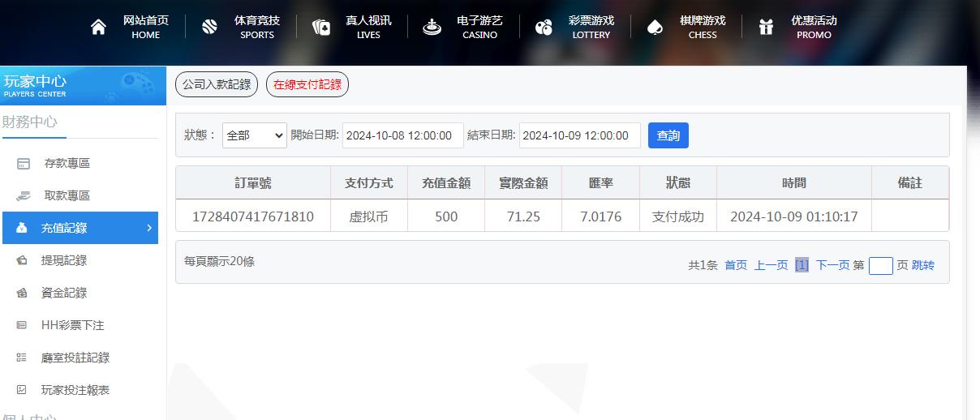The width and height of the screenshot is (980, 420).
Task: Click the lottery balls icon
Action: (x=544, y=28)
